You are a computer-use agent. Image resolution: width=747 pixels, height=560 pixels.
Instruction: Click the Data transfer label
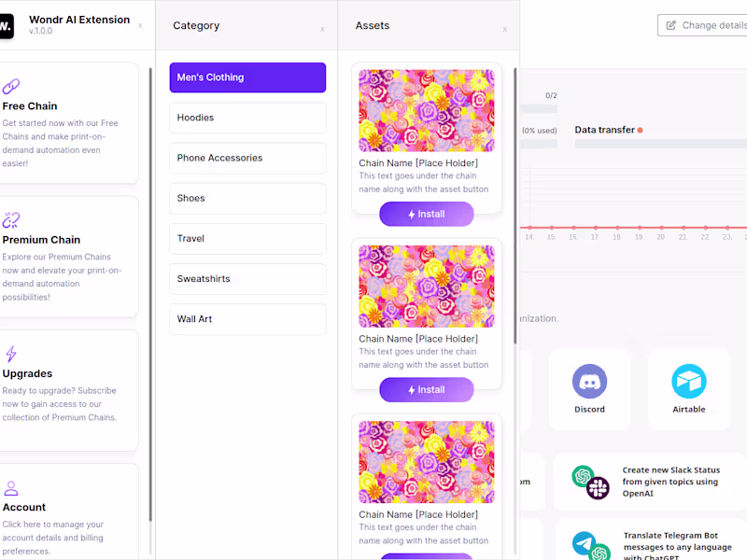pos(604,130)
